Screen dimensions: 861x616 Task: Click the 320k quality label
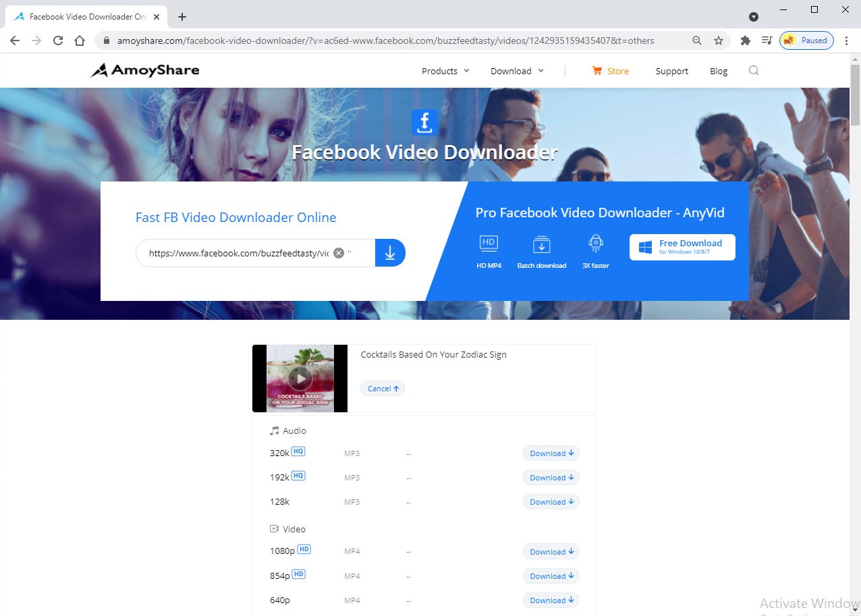(279, 453)
